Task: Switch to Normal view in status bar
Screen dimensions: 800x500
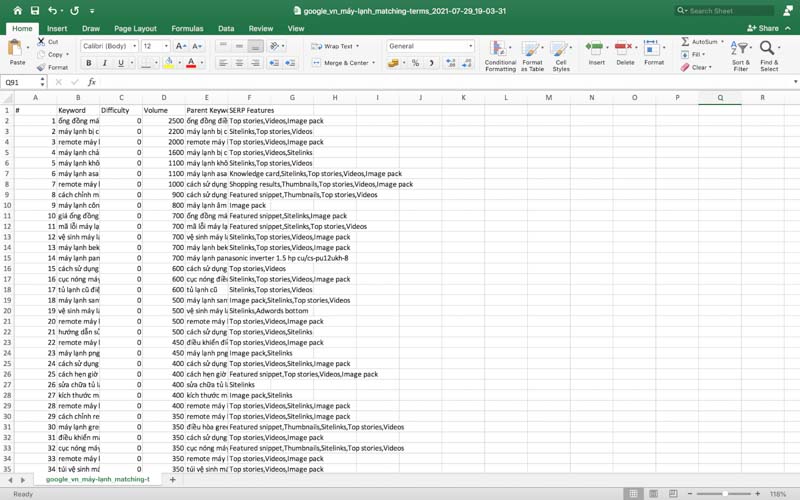Action: 633,493
